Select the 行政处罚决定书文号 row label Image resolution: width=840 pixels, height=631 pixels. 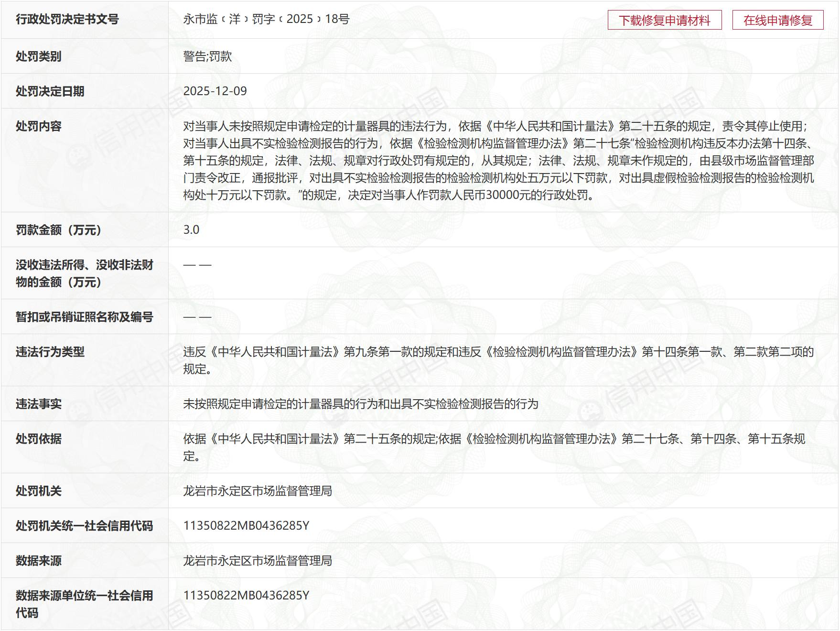[x=67, y=19]
